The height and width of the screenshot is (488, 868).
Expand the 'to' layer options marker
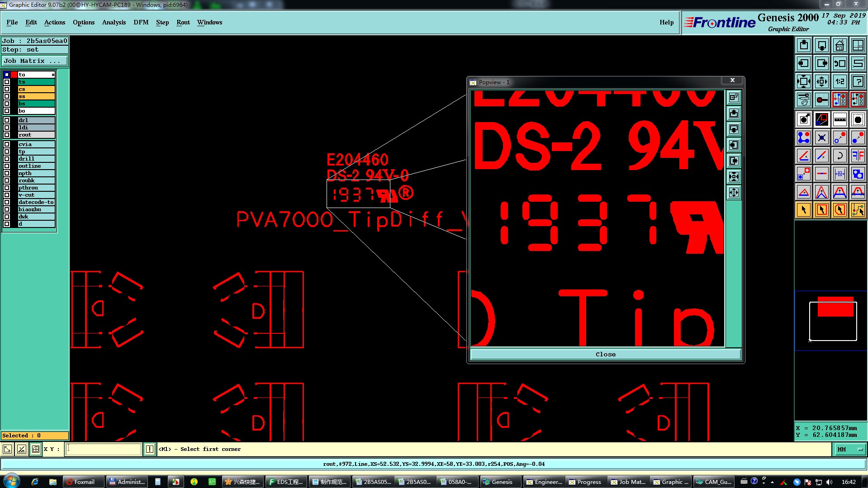[53, 75]
